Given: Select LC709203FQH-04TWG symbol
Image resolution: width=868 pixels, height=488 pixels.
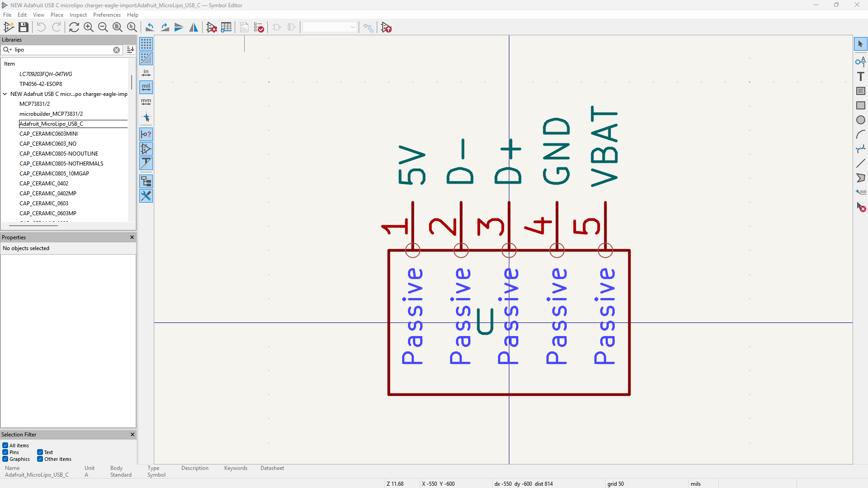Looking at the screenshot, I should pyautogui.click(x=46, y=74).
